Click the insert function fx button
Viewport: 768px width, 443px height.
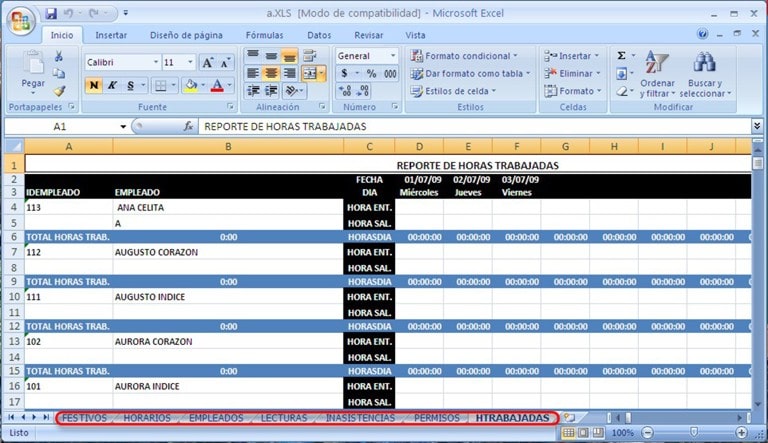[188, 126]
